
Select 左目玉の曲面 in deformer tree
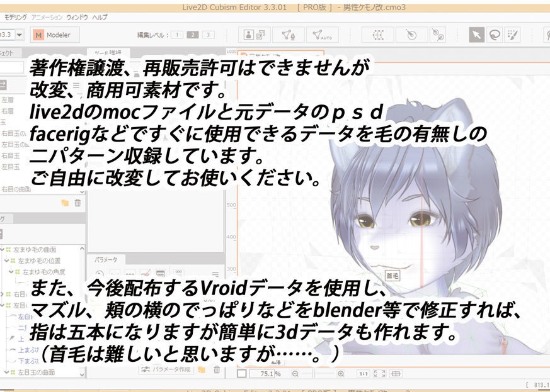36,372
